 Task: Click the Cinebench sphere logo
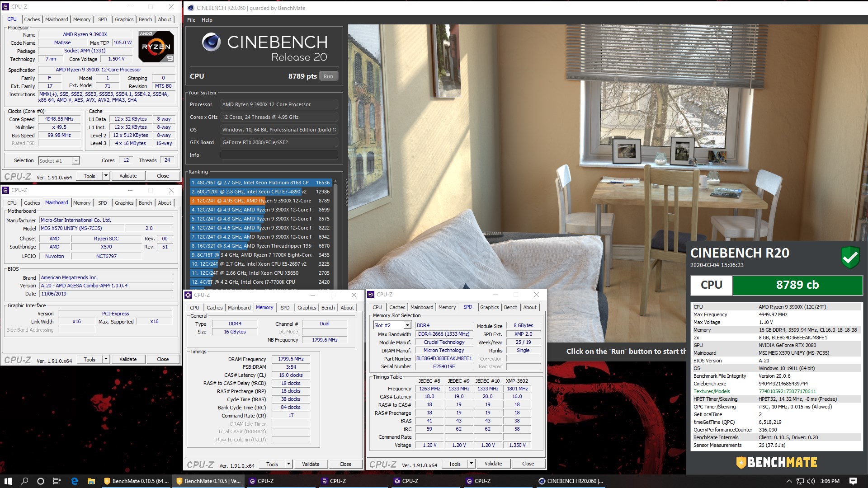211,42
